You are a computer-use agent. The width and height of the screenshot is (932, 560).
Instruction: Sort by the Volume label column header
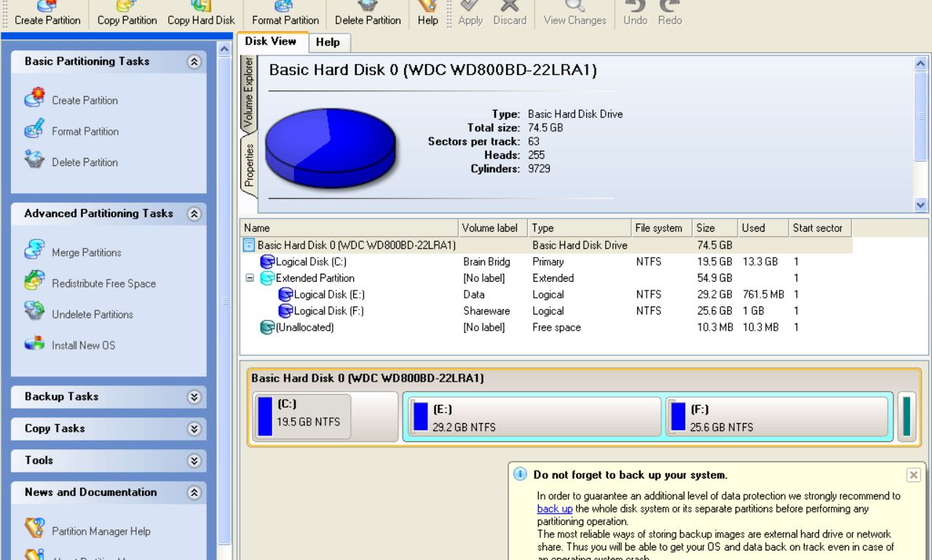click(493, 228)
